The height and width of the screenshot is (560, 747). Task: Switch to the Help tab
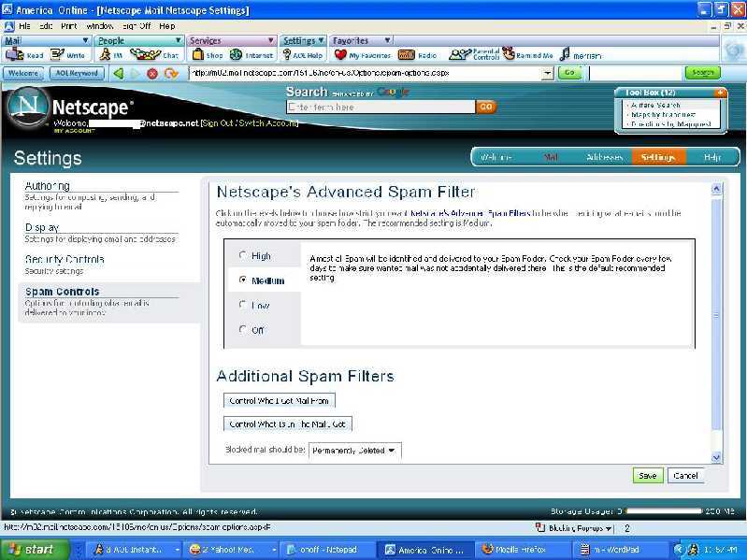[x=712, y=157]
